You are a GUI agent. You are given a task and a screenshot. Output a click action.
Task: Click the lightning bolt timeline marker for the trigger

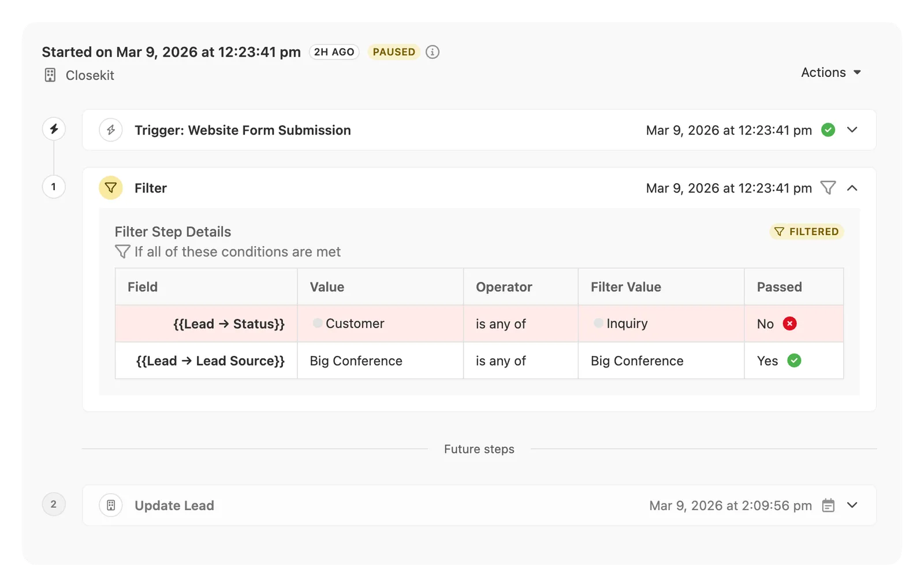point(54,129)
